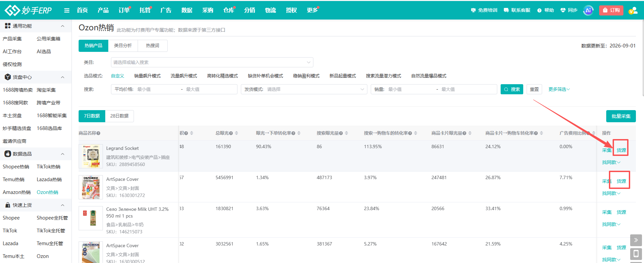Open the user avatar icon
The height and width of the screenshot is (263, 644).
633,10
